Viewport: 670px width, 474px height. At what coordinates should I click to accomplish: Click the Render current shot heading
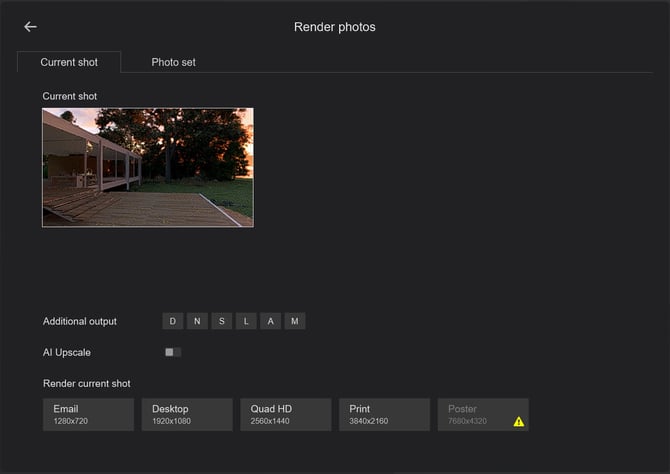point(87,384)
